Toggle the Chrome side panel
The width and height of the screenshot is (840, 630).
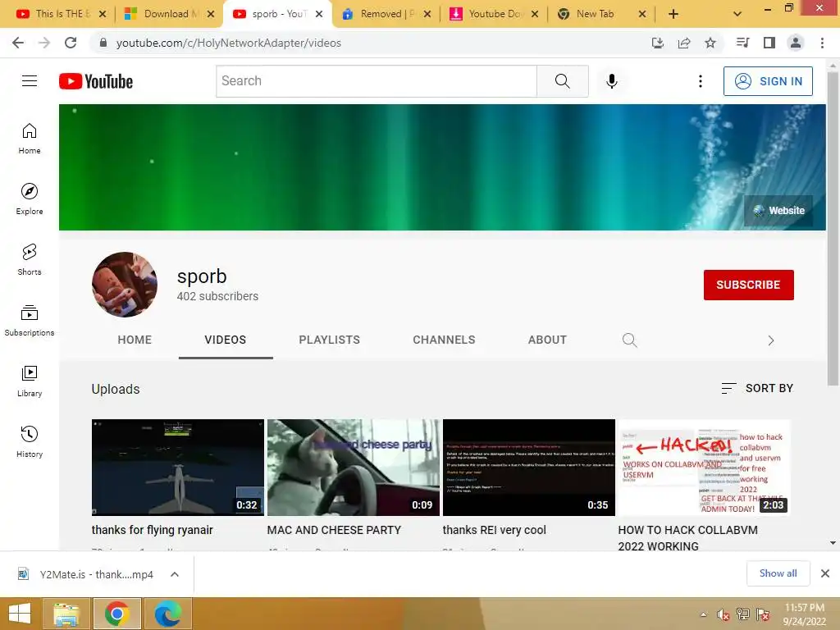pos(769,43)
